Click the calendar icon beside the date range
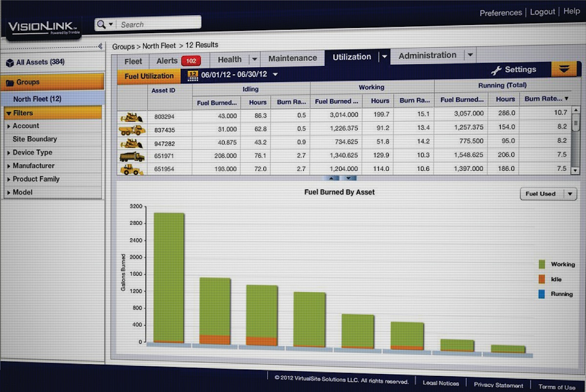The image size is (586, 392). pyautogui.click(x=192, y=75)
